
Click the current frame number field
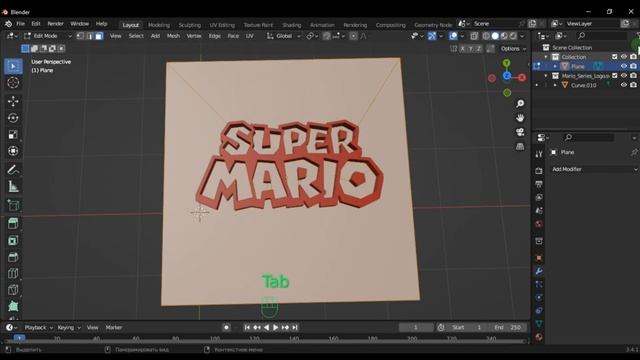pos(416,327)
